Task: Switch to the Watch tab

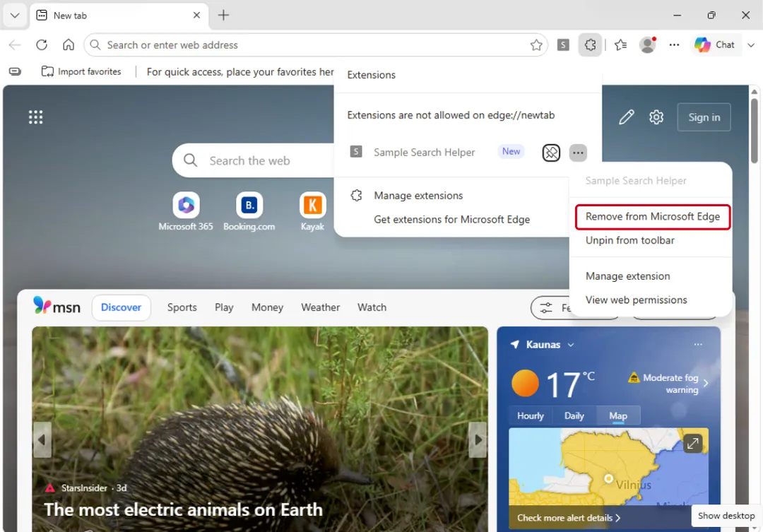Action: 372,307
